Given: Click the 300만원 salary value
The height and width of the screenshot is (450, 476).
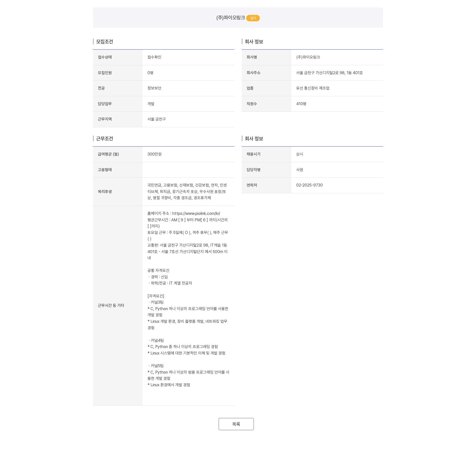Looking at the screenshot, I should pyautogui.click(x=154, y=154).
